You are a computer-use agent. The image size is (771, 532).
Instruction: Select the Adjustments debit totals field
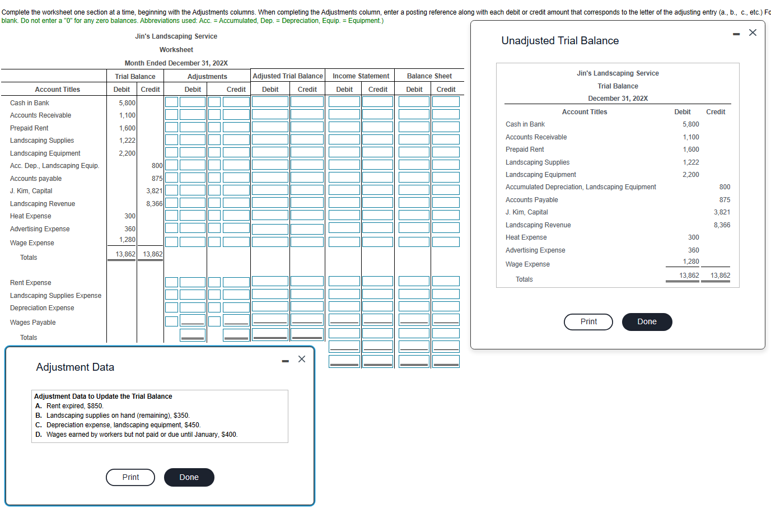click(x=193, y=335)
